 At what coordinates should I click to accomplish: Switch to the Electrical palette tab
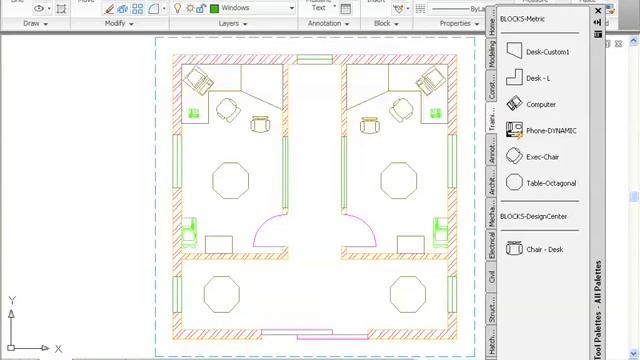491,245
